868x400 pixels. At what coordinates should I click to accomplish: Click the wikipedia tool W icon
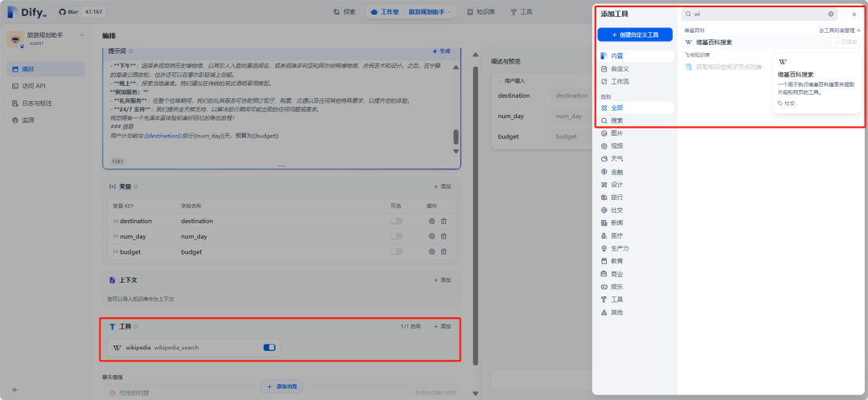tap(117, 348)
